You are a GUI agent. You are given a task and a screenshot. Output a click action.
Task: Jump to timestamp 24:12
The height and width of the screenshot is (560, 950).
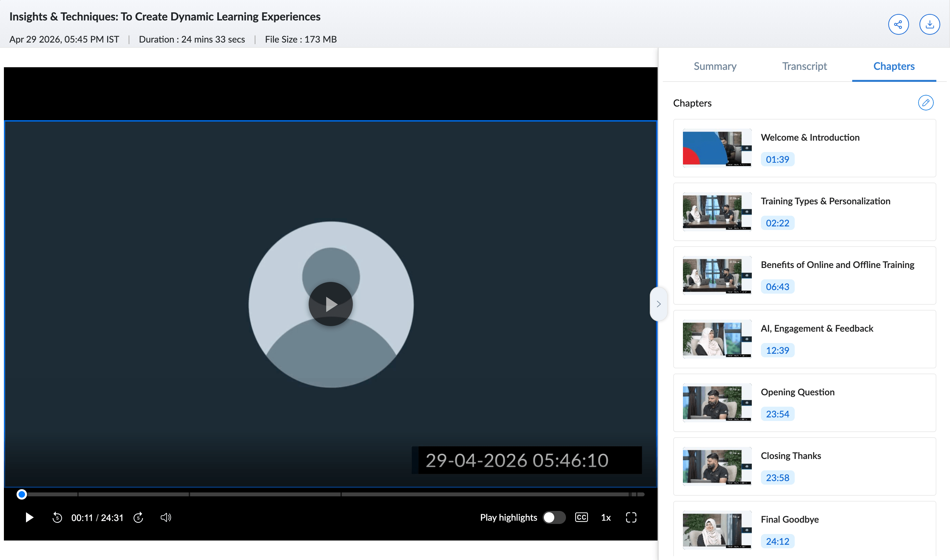777,541
